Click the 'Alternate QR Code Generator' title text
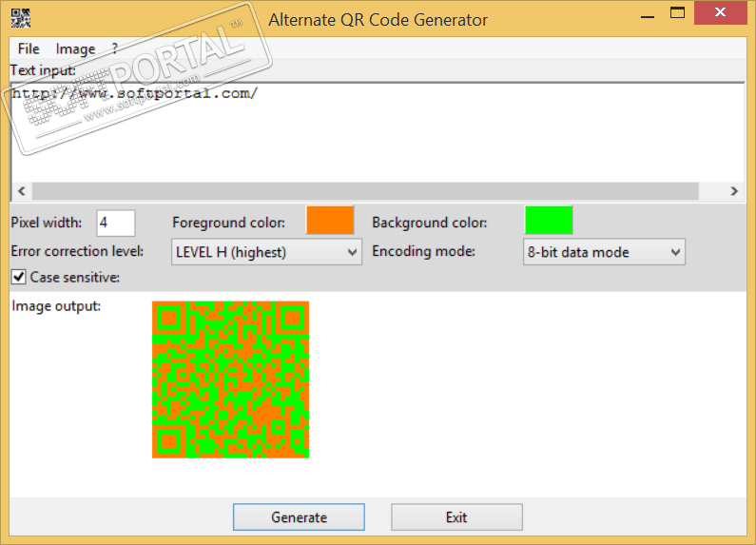The width and height of the screenshot is (756, 545). pos(378,20)
